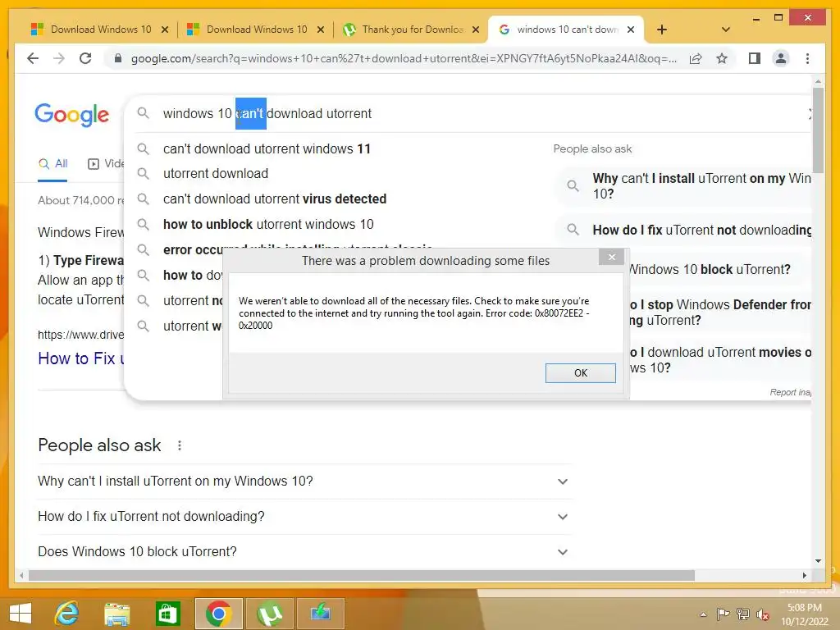Close the Thank you for Download tab
This screenshot has width=840, height=630.
pyautogui.click(x=475, y=30)
